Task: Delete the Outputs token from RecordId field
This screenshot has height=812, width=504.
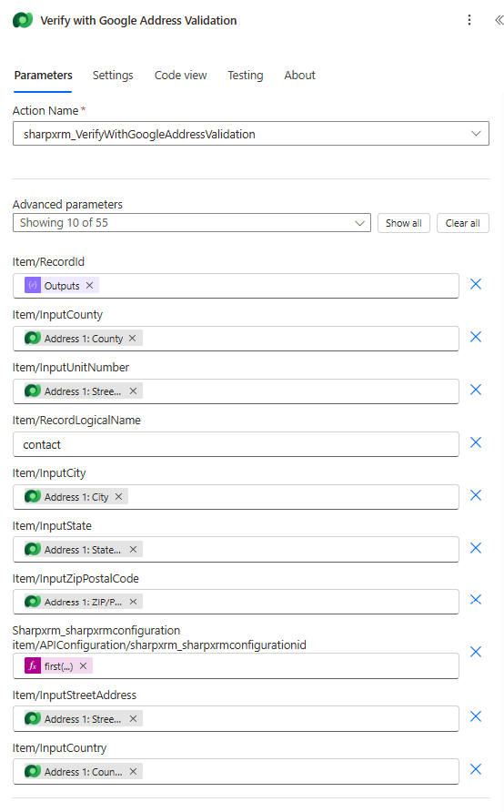Action: 89,285
